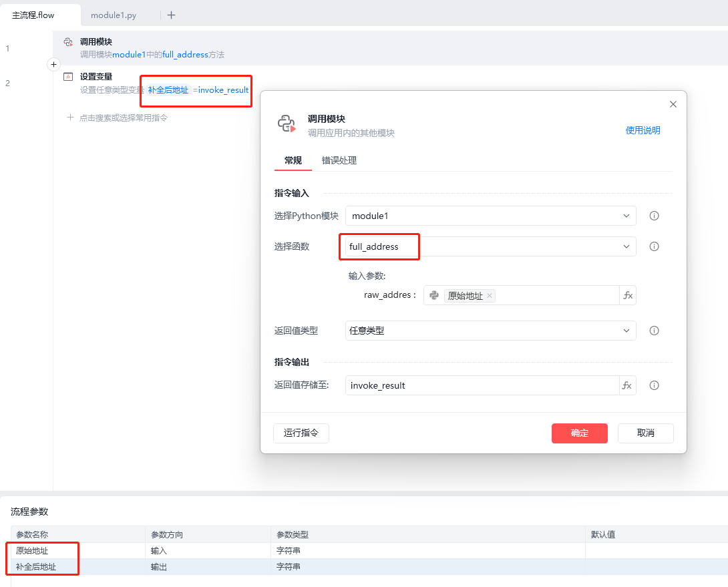
Task: Click the call module icon in step 1
Action: coord(68,42)
